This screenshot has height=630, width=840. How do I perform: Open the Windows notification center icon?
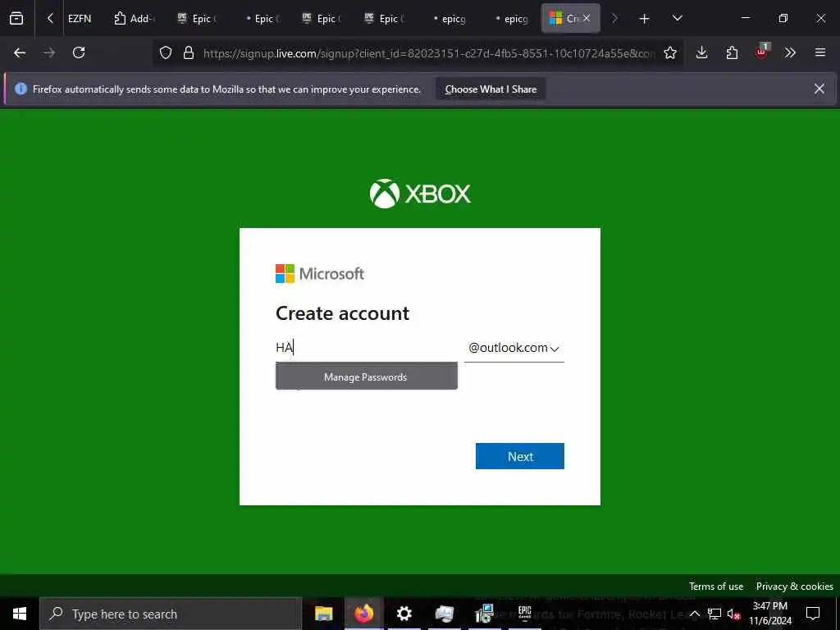coord(813,614)
